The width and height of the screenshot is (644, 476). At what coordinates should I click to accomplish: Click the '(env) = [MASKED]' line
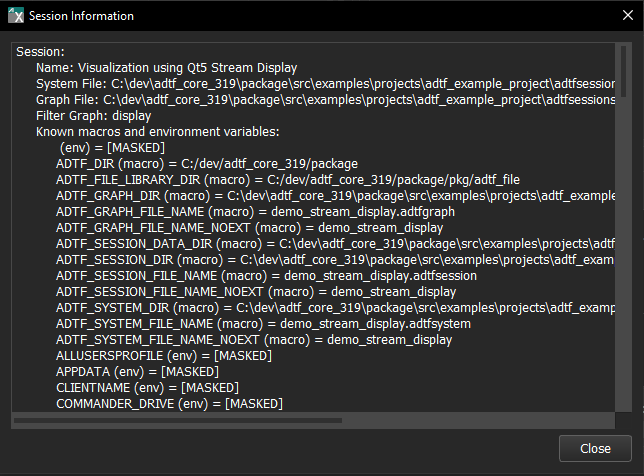[112, 148]
